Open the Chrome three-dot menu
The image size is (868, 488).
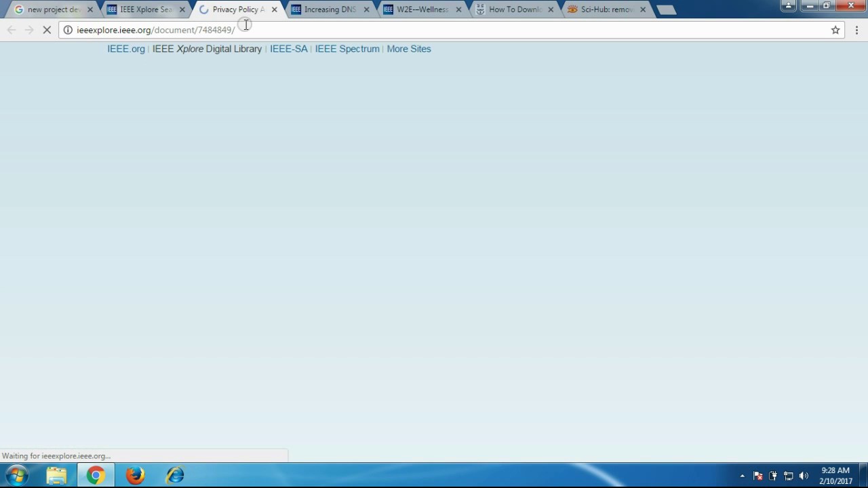click(856, 30)
